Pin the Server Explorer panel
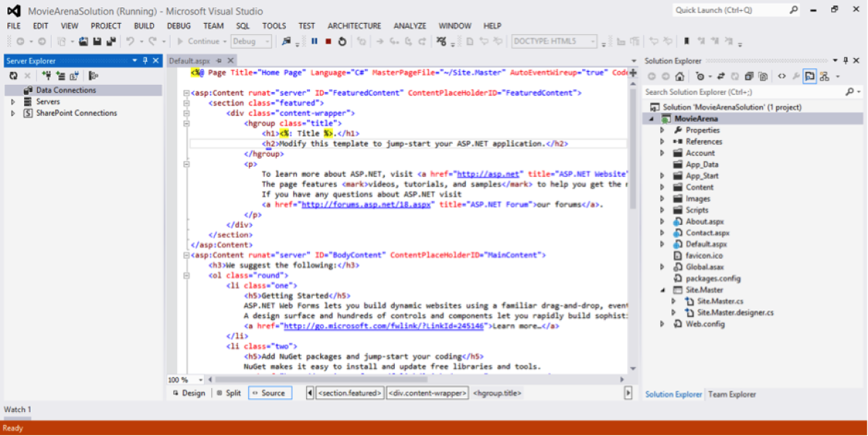The image size is (868, 436). click(x=145, y=61)
